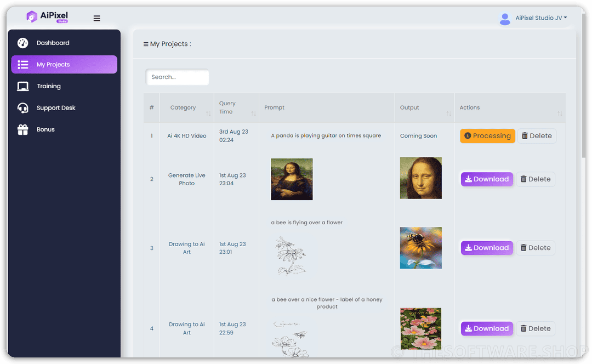Click the Dashboard gauge icon
592x364 pixels.
pyautogui.click(x=22, y=43)
